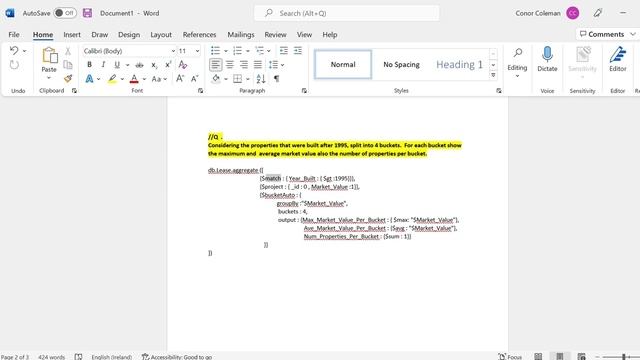Image resolution: width=640 pixels, height=360 pixels.
Task: Click the pen icon near account name
Action: [598, 13]
